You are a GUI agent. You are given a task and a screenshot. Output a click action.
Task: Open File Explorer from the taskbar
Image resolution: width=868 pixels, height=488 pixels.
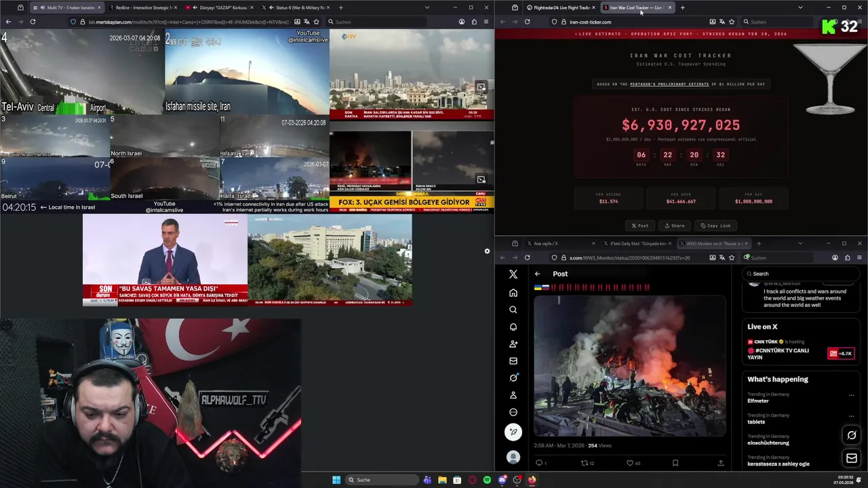tap(442, 480)
